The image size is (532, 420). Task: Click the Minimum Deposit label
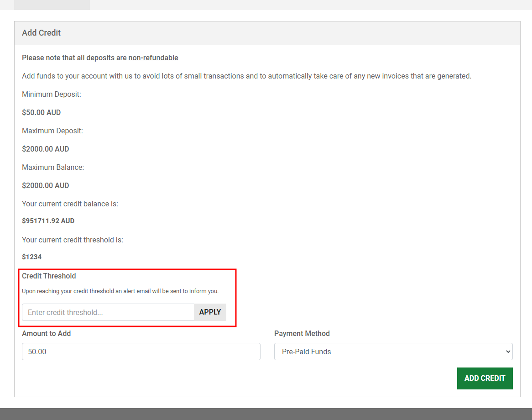(51, 94)
